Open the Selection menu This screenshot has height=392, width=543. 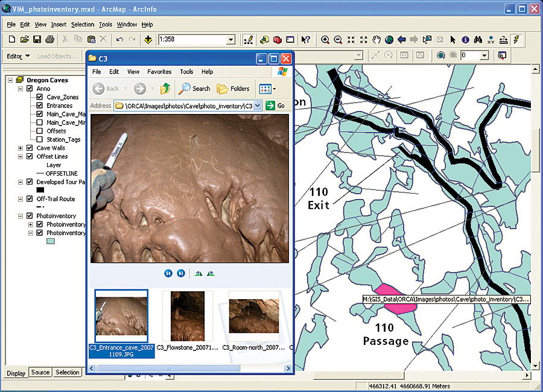point(83,25)
